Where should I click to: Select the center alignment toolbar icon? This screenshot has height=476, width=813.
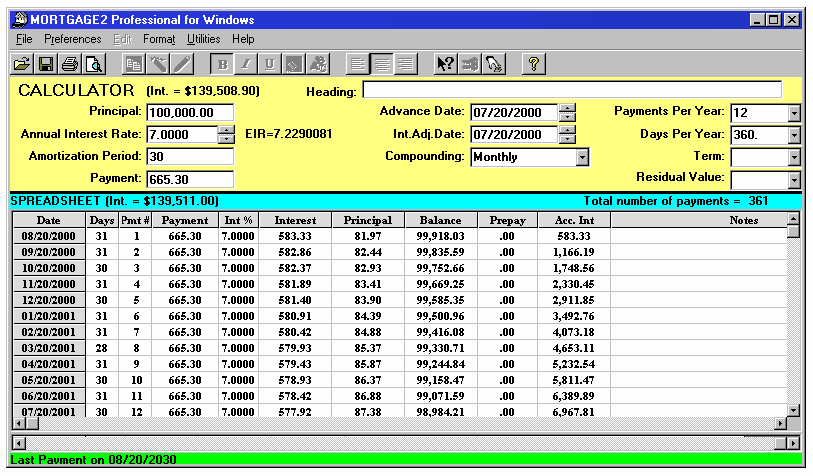point(382,64)
